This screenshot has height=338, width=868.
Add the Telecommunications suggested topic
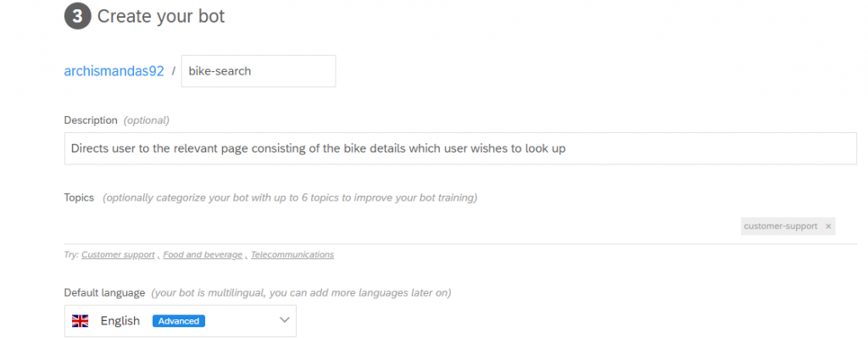click(x=292, y=255)
